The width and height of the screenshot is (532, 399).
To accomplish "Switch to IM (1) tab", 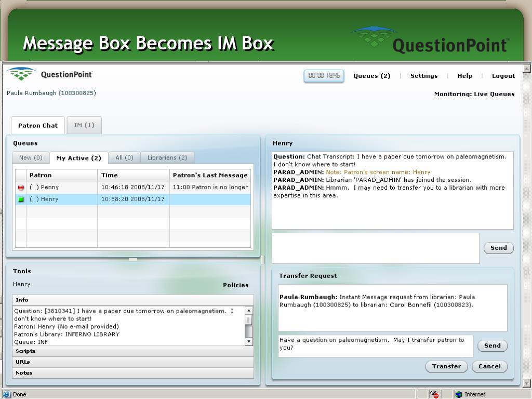I will click(84, 125).
